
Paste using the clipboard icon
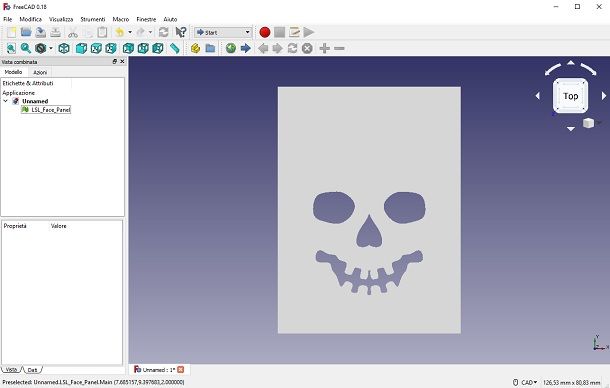pos(102,32)
